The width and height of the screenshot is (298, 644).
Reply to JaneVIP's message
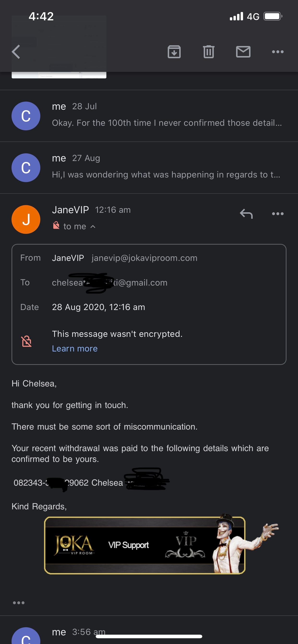pos(246,214)
